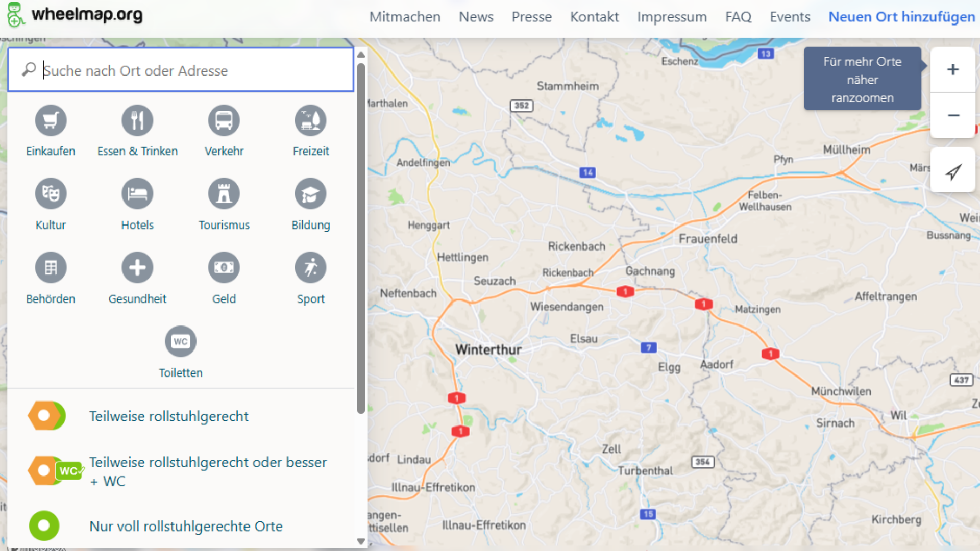Open the FAQ menu item
Viewport: 980px width, 551px height.
point(738,17)
